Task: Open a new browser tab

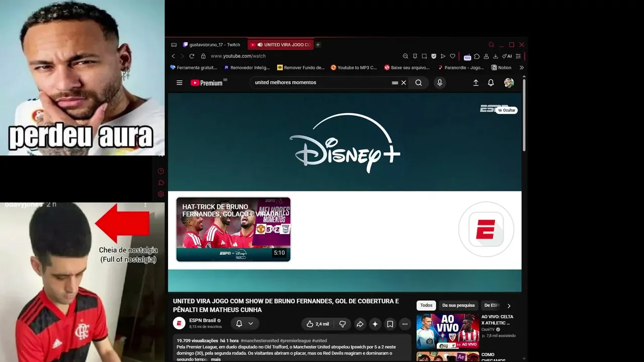Action: click(x=318, y=45)
